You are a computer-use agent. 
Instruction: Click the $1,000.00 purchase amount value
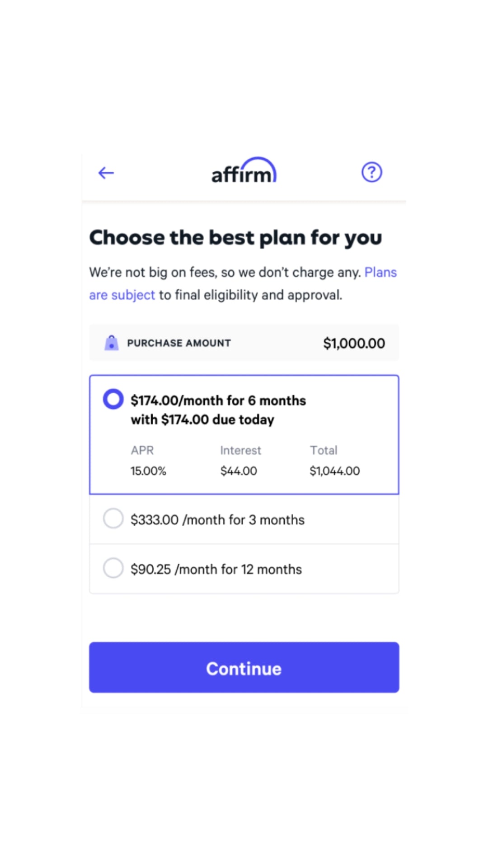coord(354,344)
